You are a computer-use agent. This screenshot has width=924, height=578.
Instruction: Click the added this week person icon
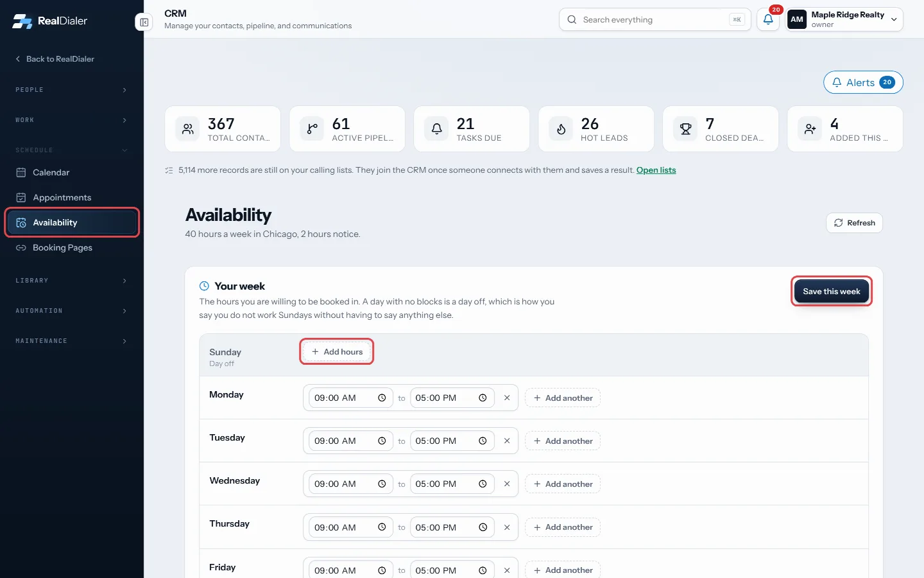click(x=810, y=129)
